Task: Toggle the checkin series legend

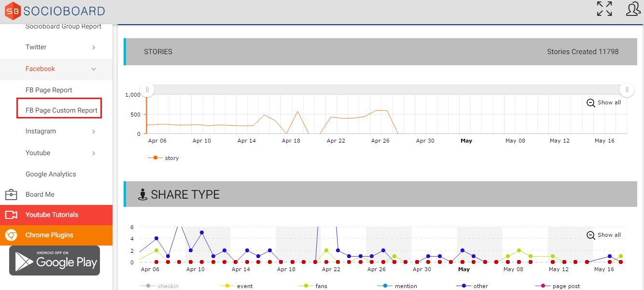Action: pos(159,286)
